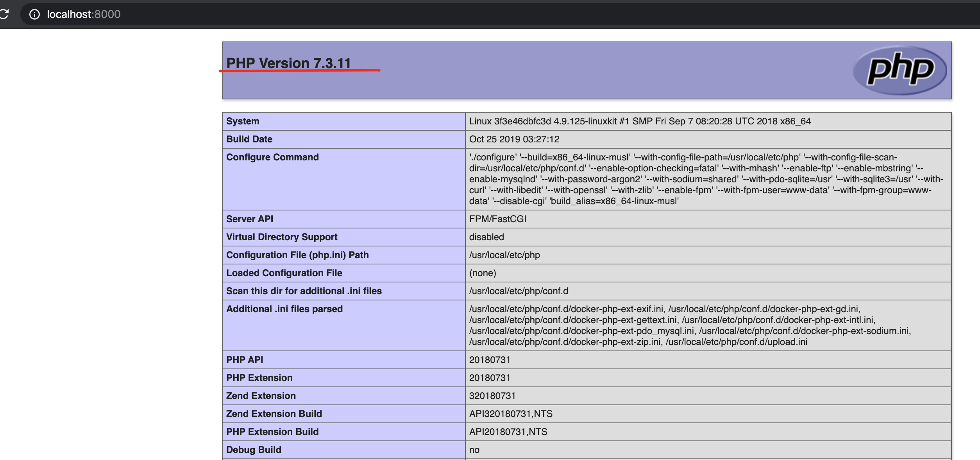Click the PHP API value 20180731

click(x=489, y=360)
